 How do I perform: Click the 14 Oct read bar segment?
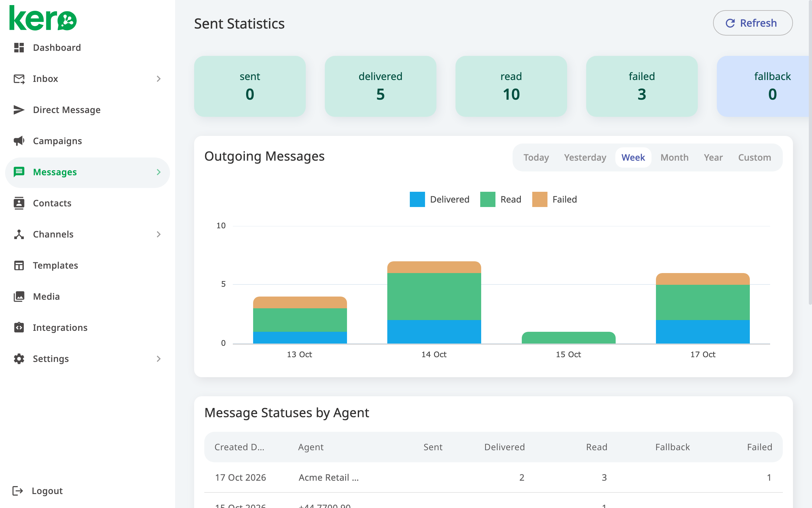click(434, 296)
